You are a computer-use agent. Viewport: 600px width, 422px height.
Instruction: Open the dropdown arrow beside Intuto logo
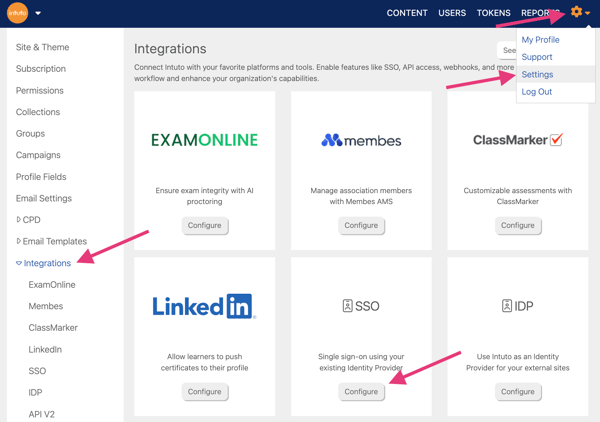coord(38,13)
